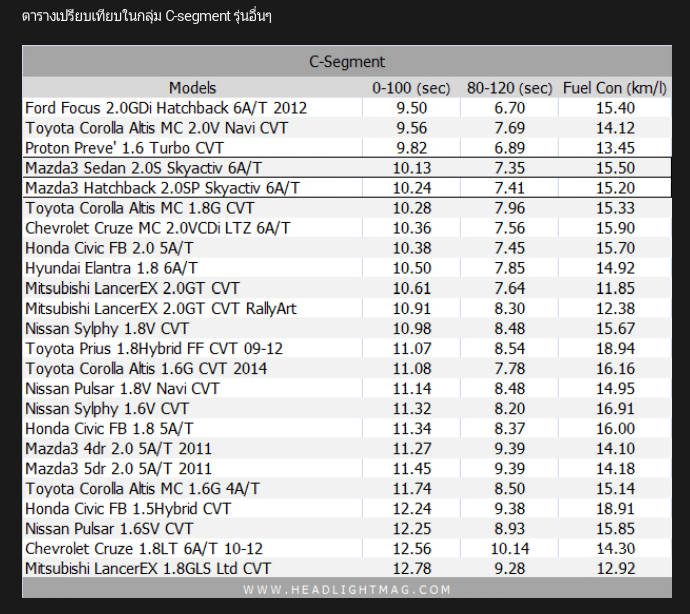Viewport: 690px width, 614px height.
Task: Select Nissan Pulsar 1.6SV CVT row
Action: click(347, 529)
